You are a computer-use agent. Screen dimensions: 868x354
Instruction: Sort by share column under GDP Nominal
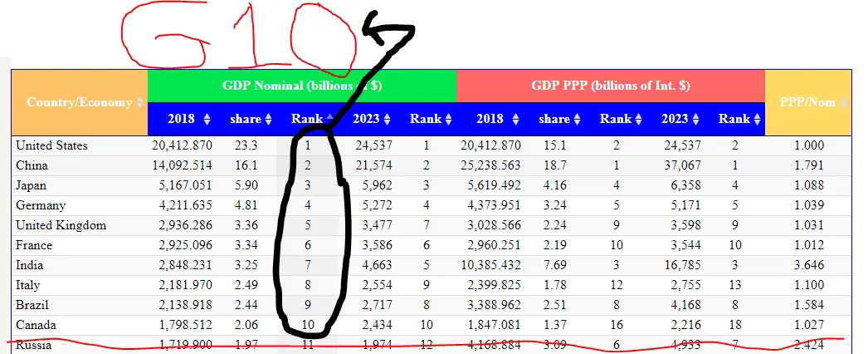[251, 119]
